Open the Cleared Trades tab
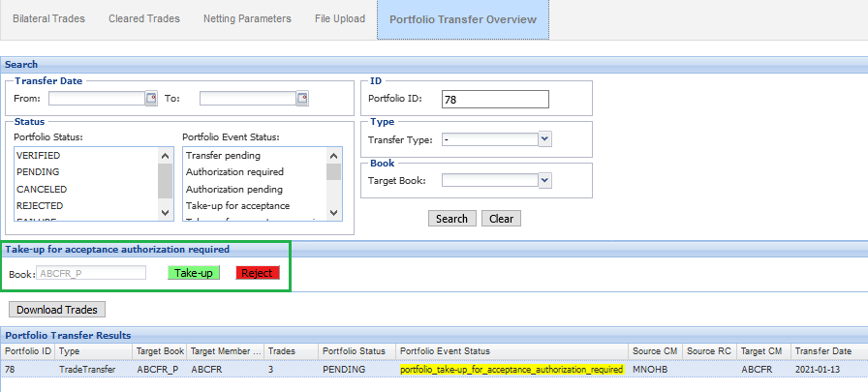The width and height of the screenshot is (868, 392). coord(141,18)
